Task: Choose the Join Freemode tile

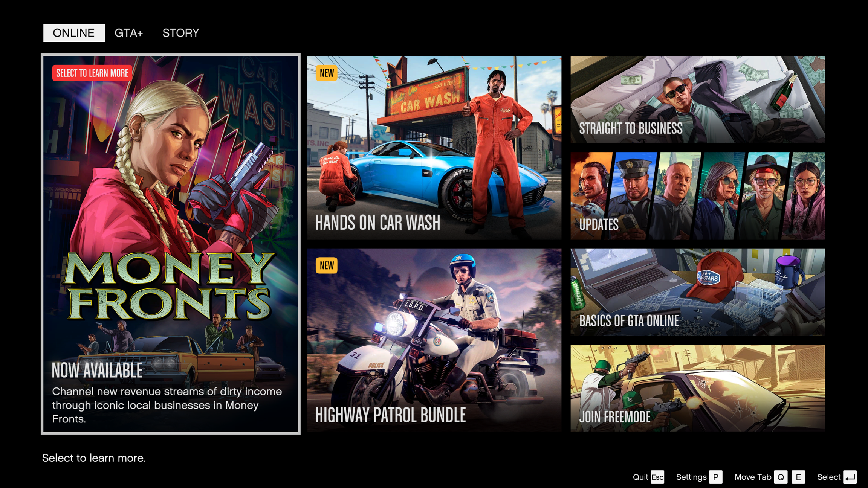Action: 697,388
